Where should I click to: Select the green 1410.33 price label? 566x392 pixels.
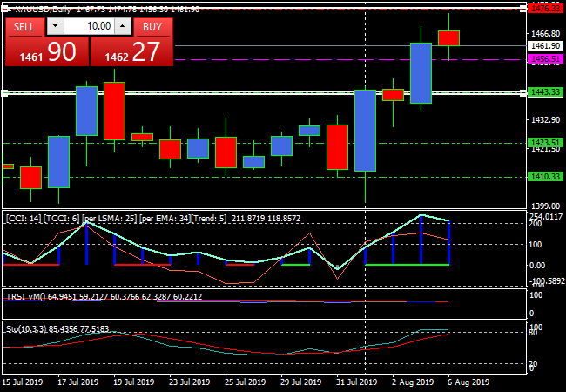point(545,177)
